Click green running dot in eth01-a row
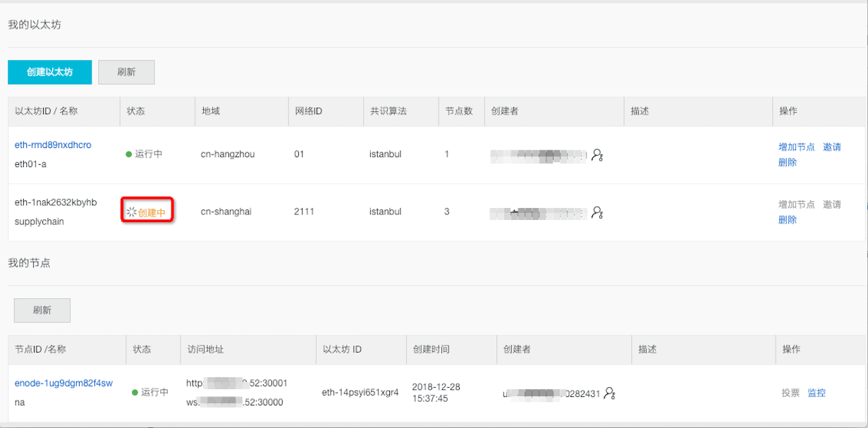The width and height of the screenshot is (868, 428). [129, 154]
